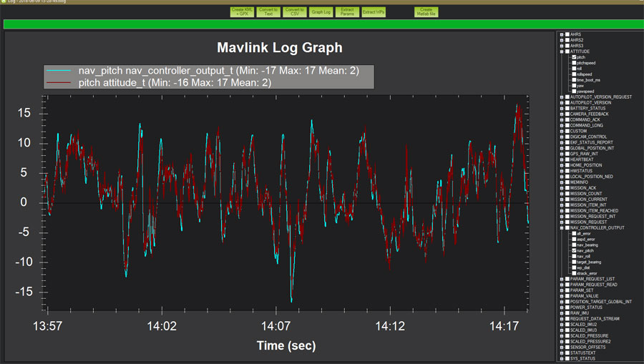Click the Create Matlab file button
Viewport: 644px width, 364px height.
(x=426, y=12)
